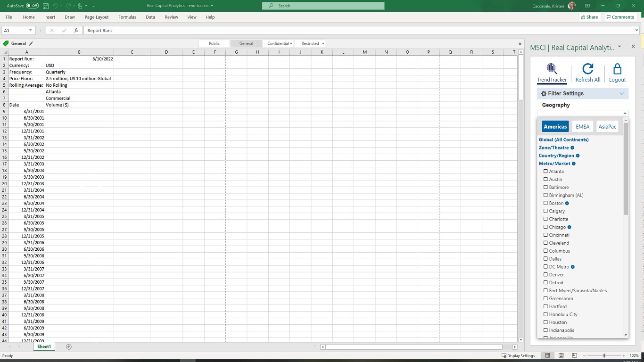Click the Geography dropdown field
The width and height of the screenshot is (644, 362).
583,113
